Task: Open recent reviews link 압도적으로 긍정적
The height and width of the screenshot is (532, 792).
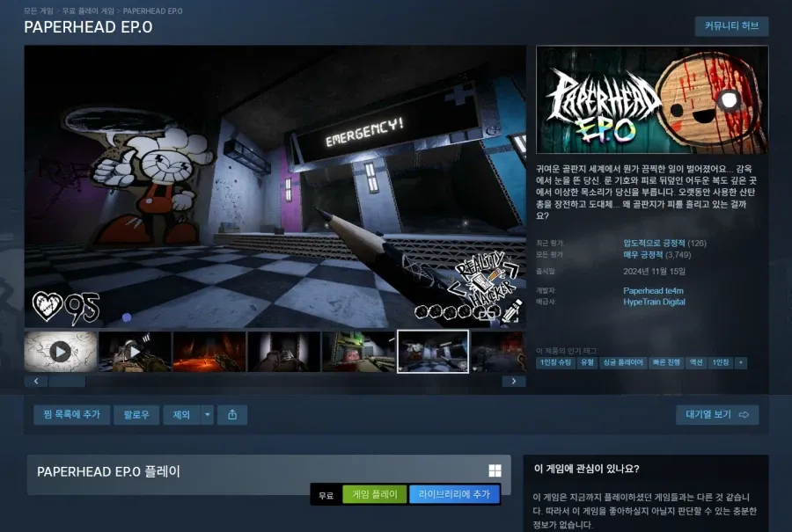Action: [654, 244]
